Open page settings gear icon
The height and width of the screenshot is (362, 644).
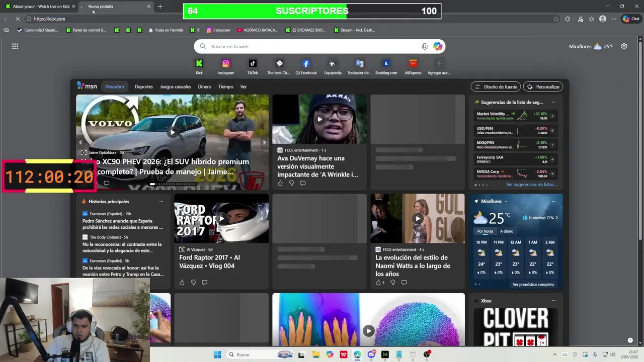point(624,46)
